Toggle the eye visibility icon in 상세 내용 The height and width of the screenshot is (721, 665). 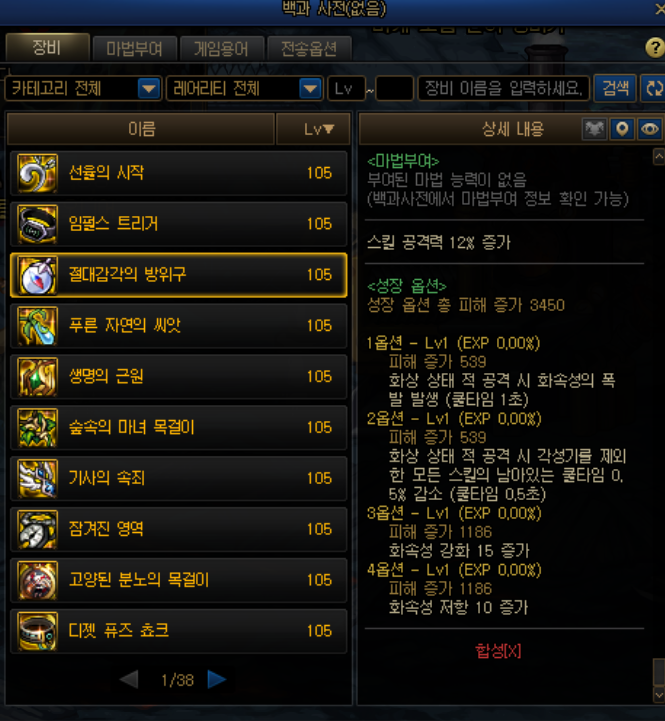(x=649, y=129)
